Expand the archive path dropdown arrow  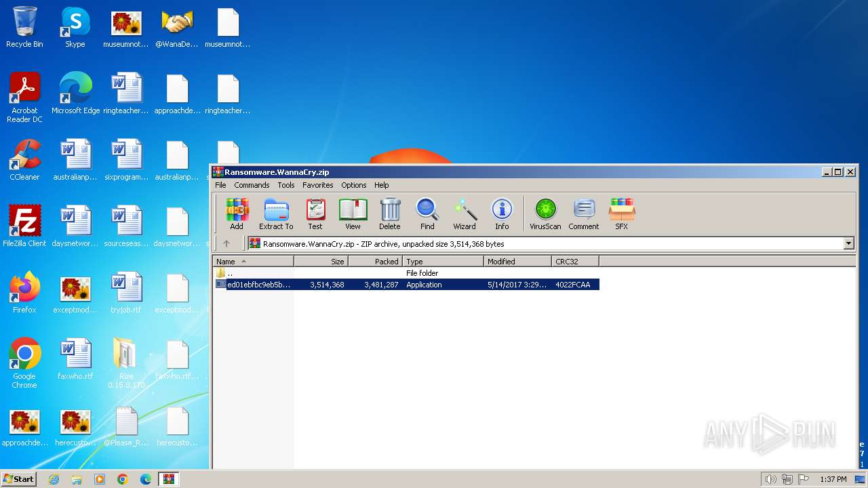[848, 243]
